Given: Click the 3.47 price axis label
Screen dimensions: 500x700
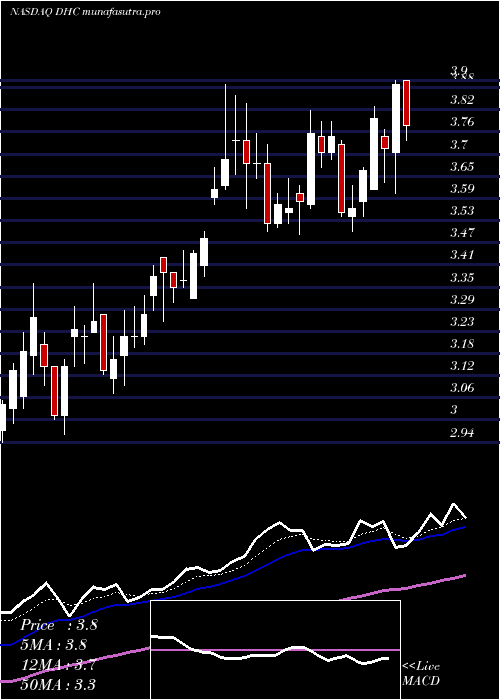Looking at the screenshot, I should click(x=462, y=233).
